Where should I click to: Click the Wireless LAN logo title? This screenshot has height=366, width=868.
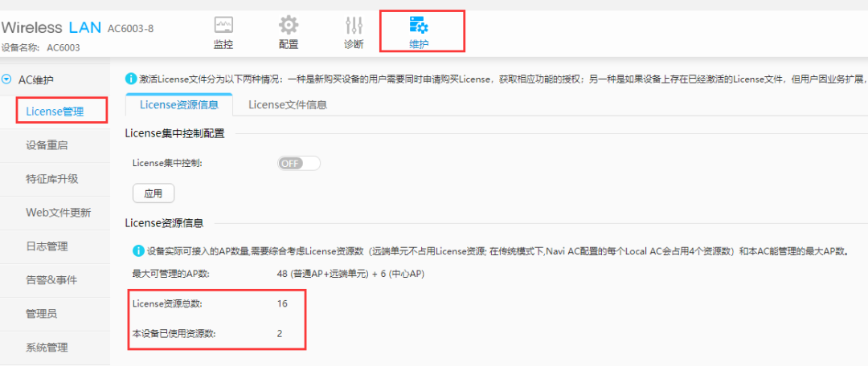(x=51, y=27)
